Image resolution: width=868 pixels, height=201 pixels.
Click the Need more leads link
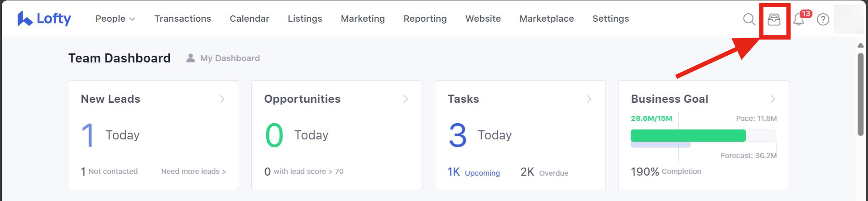tap(193, 171)
